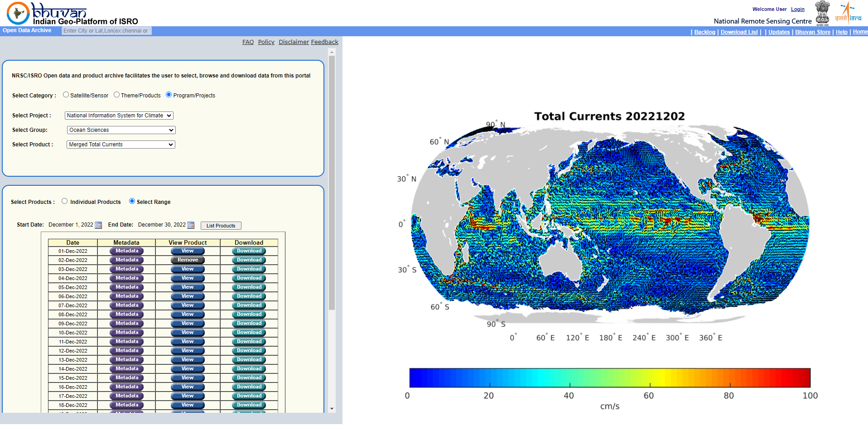View product for 06-Dec-2022
The image size is (868, 430).
click(x=188, y=296)
